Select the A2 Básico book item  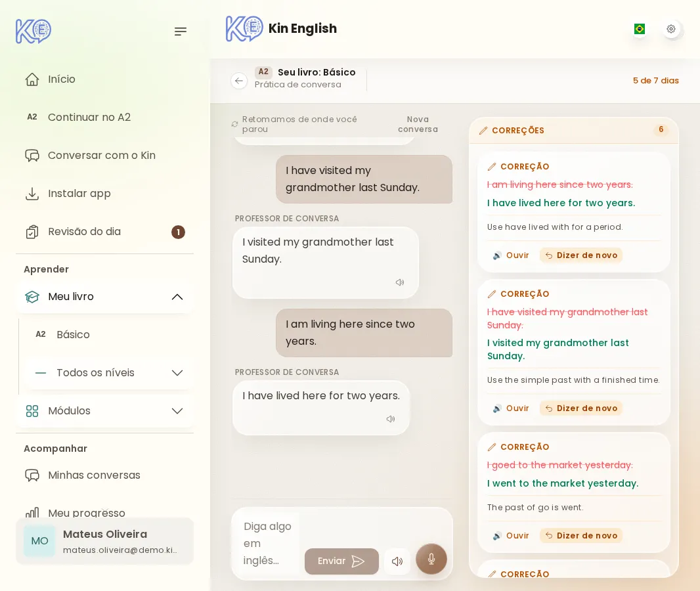point(110,334)
